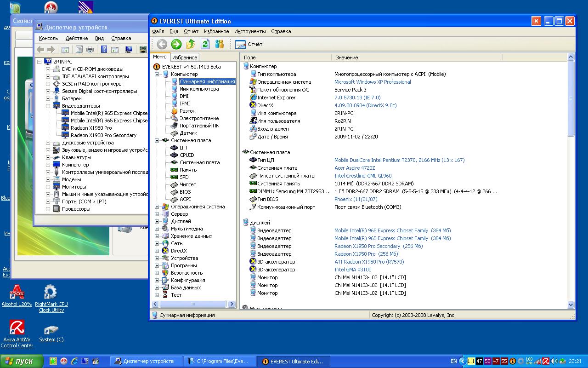Click the scan hardware monitor icon in Device Manager
The height and width of the screenshot is (368, 588).
[129, 50]
